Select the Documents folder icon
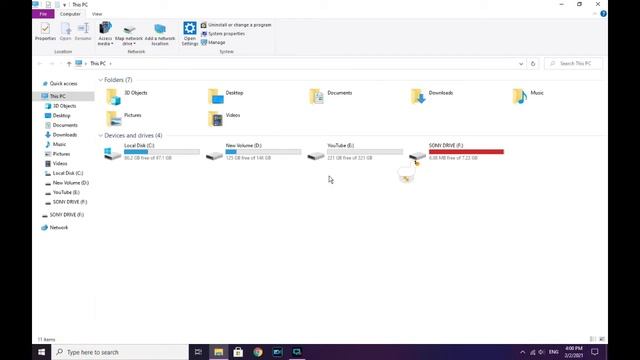Image resolution: width=640 pixels, height=360 pixels. 331,96
